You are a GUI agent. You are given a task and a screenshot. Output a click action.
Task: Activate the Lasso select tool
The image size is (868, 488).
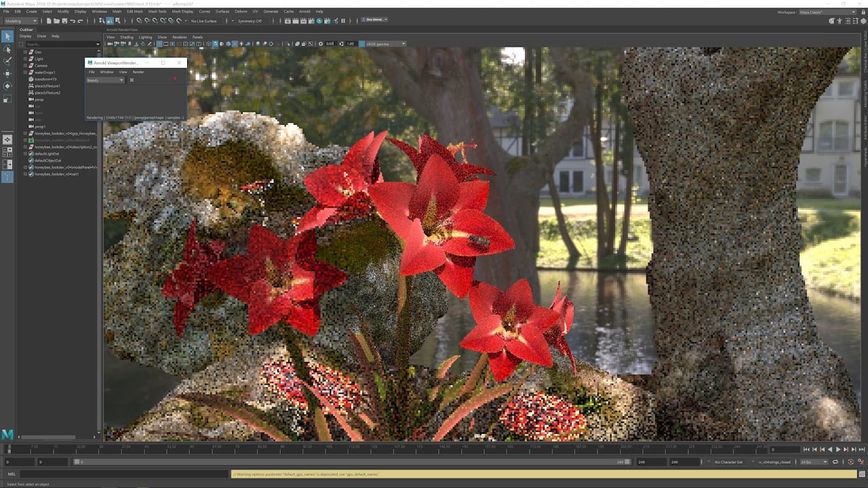7,49
